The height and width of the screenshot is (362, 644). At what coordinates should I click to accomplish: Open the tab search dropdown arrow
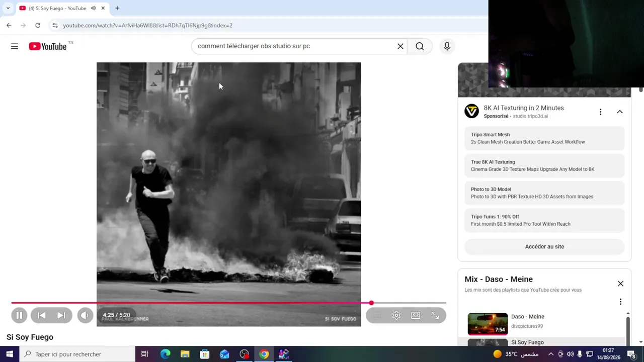tap(8, 8)
